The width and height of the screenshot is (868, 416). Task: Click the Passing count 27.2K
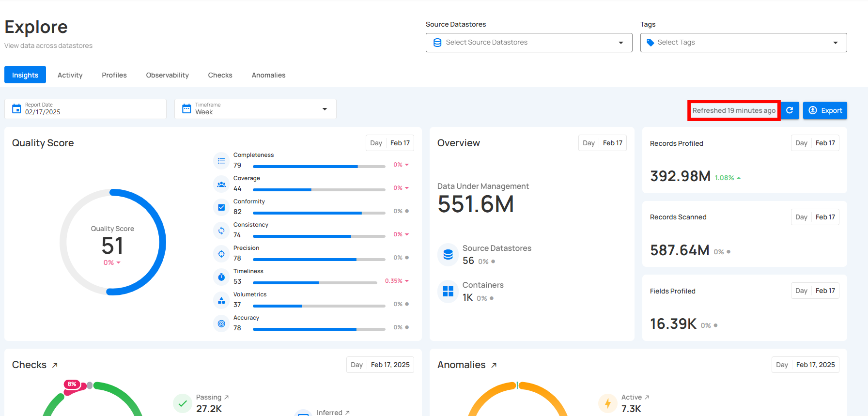point(209,409)
